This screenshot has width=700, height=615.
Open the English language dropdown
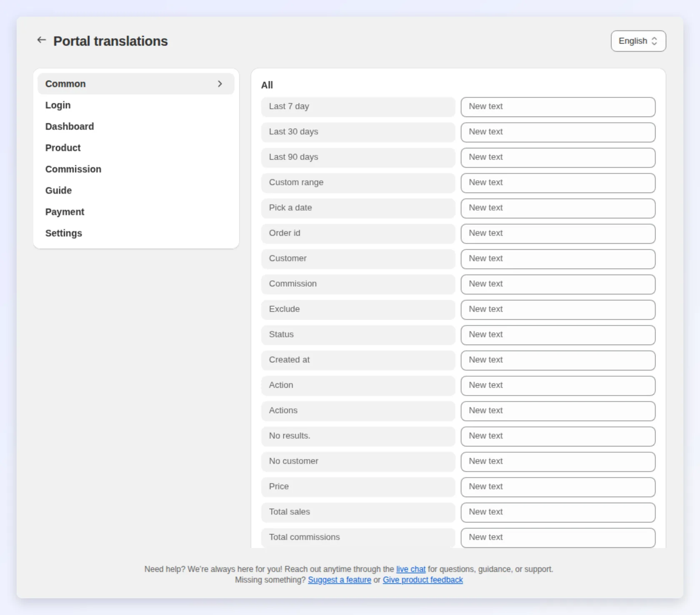coord(638,41)
